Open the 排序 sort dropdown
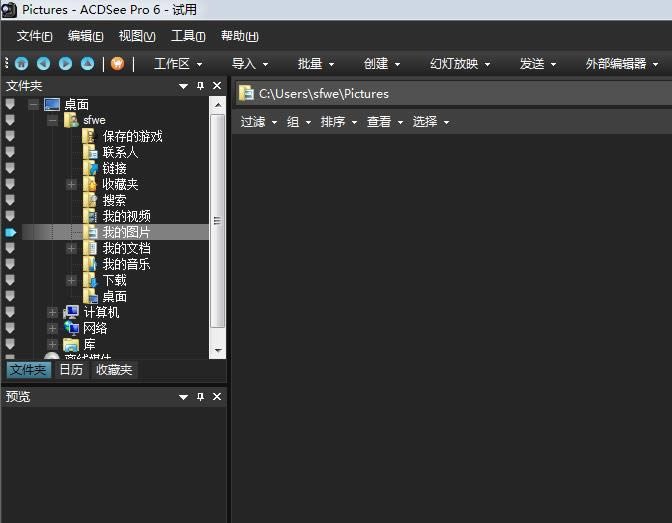672x523 pixels. click(x=339, y=122)
